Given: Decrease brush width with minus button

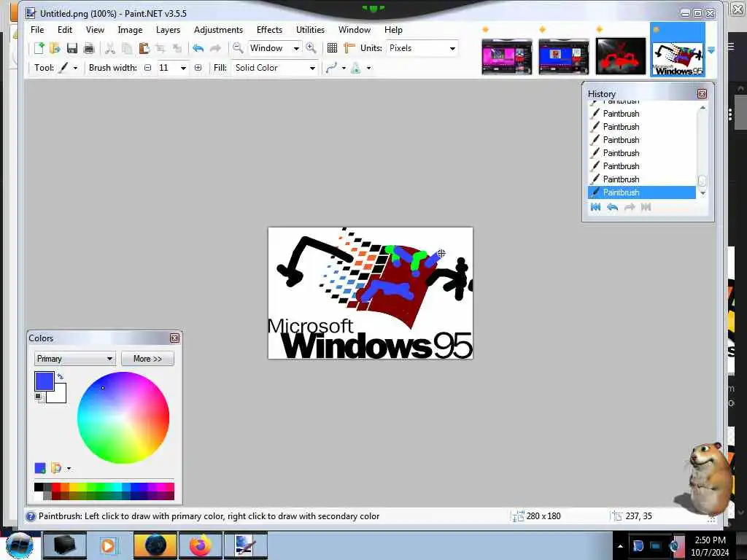Looking at the screenshot, I should pos(147,68).
